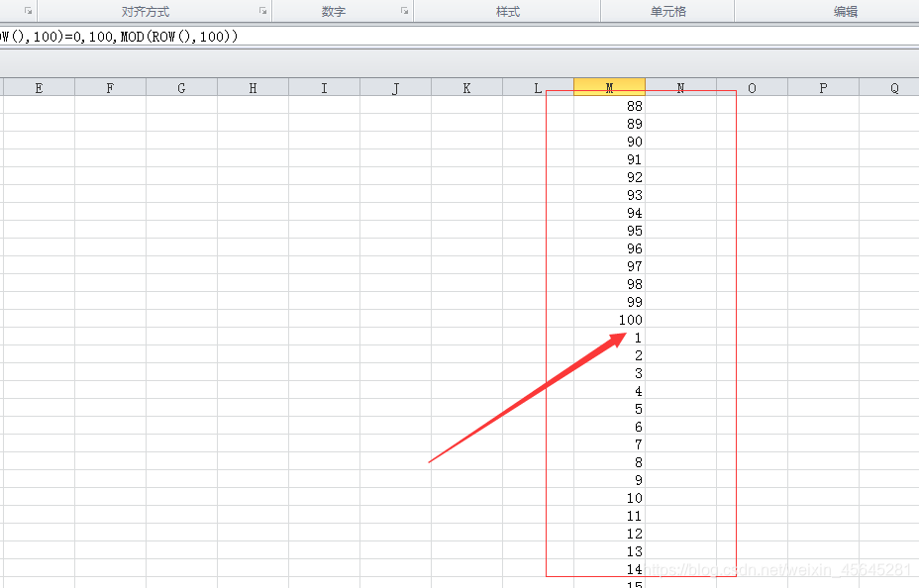This screenshot has height=588, width=919.
Task: Select the cell showing value 5
Action: click(610, 408)
